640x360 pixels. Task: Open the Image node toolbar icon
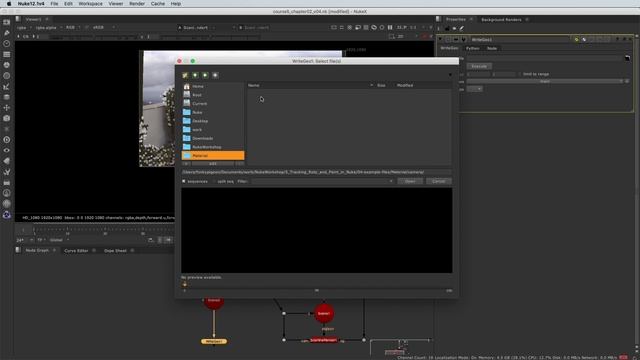7,22
